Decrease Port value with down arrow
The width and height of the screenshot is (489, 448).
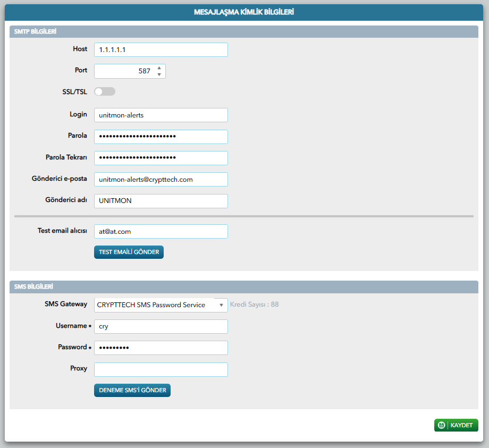pyautogui.click(x=159, y=74)
